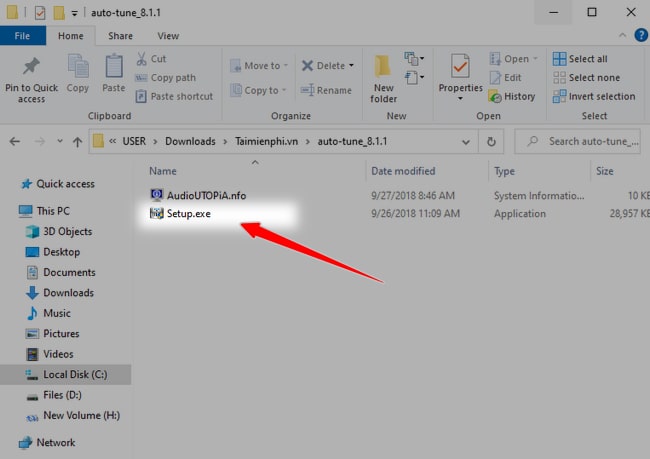Sort by Size column header
Viewport: 650px width, 459px height.
[x=604, y=171]
